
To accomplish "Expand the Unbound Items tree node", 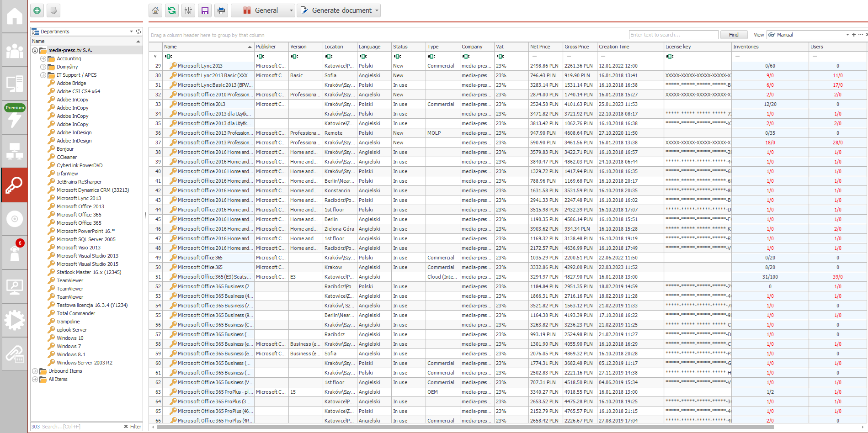I will pos(35,371).
